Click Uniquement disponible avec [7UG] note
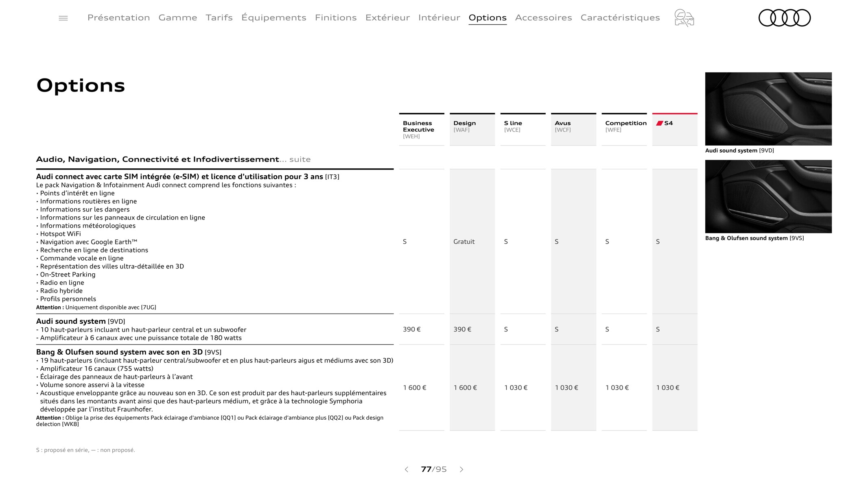 [x=96, y=307]
